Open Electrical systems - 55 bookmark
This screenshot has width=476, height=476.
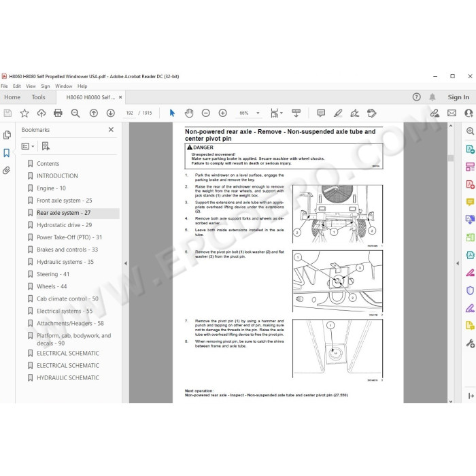[x=65, y=311]
